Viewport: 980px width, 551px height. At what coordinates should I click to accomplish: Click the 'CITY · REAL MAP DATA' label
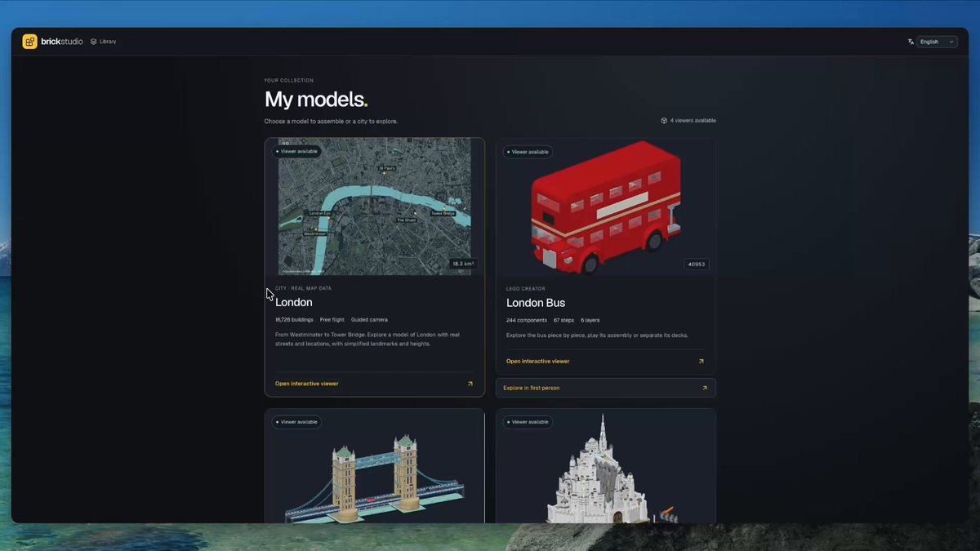point(303,288)
